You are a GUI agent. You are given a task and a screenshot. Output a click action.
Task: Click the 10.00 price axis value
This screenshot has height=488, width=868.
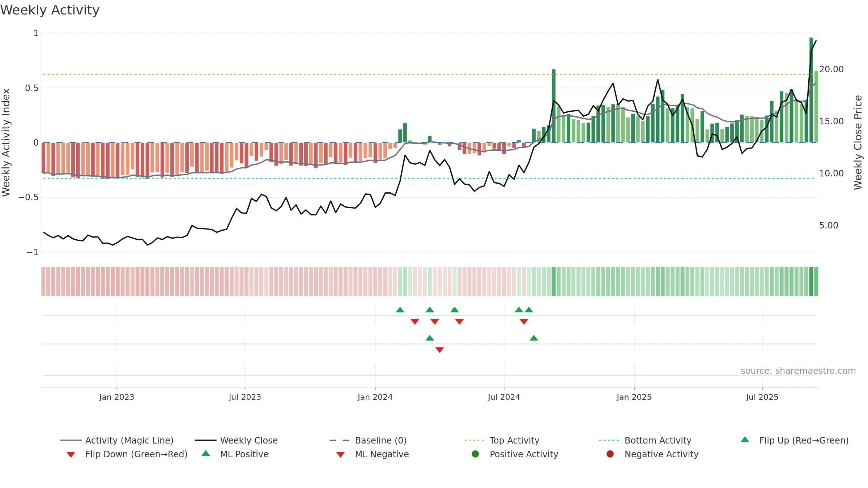click(x=831, y=173)
